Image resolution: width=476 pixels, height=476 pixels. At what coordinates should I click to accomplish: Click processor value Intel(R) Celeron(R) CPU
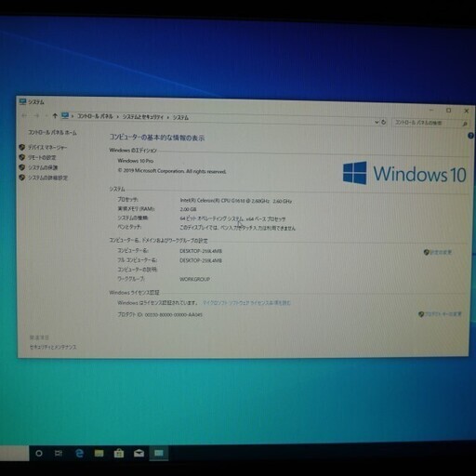[x=235, y=201]
